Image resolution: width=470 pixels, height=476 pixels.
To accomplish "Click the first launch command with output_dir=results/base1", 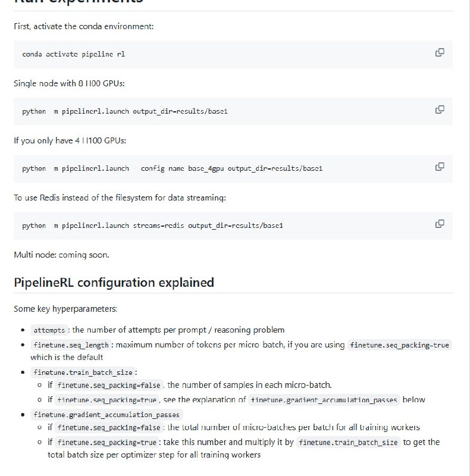I will 125,111.
